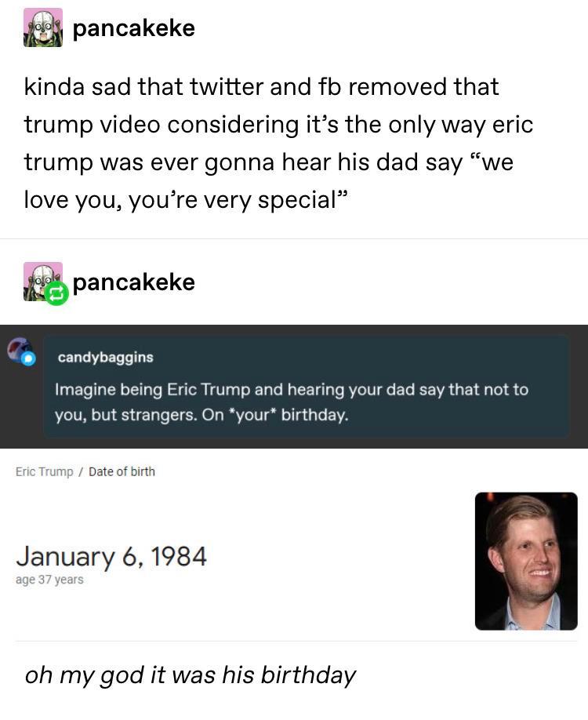The height and width of the screenshot is (720, 588).
Task: Click the "age 37 years" label
Action: (x=49, y=580)
